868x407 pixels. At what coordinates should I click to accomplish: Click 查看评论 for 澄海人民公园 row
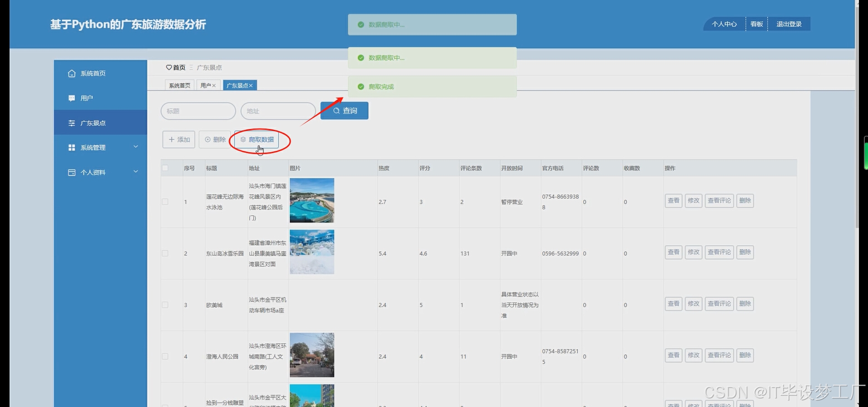click(719, 355)
